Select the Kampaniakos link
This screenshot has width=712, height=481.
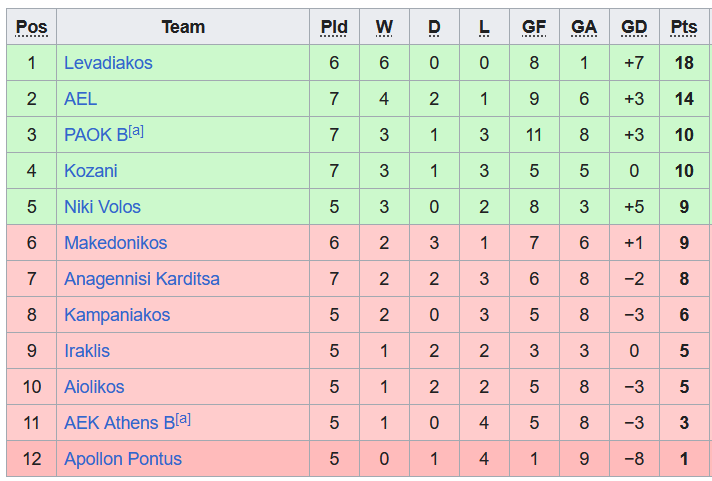[x=117, y=315]
